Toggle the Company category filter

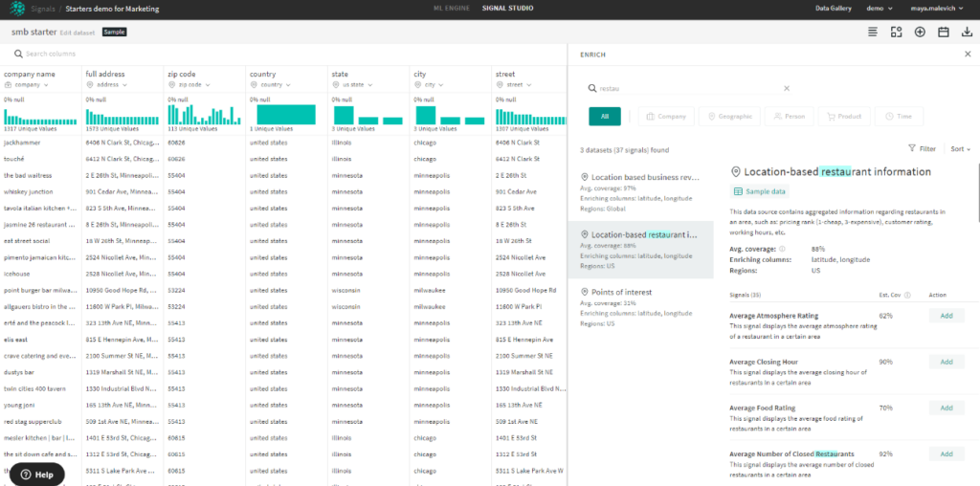(666, 116)
